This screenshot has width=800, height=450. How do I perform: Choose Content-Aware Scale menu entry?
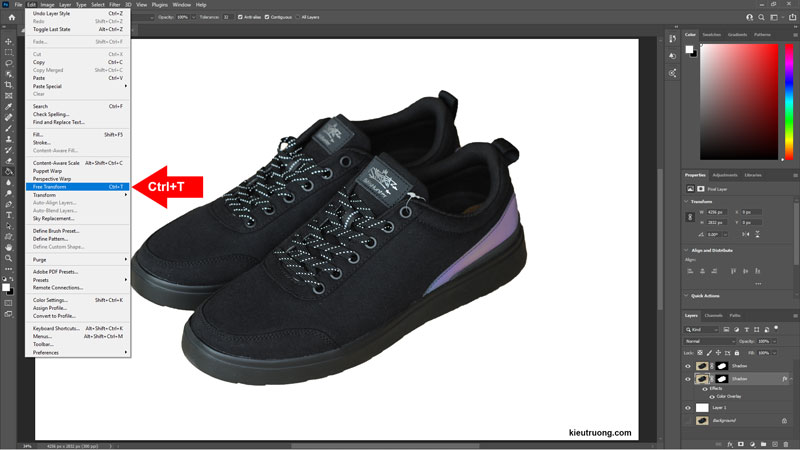click(x=78, y=163)
